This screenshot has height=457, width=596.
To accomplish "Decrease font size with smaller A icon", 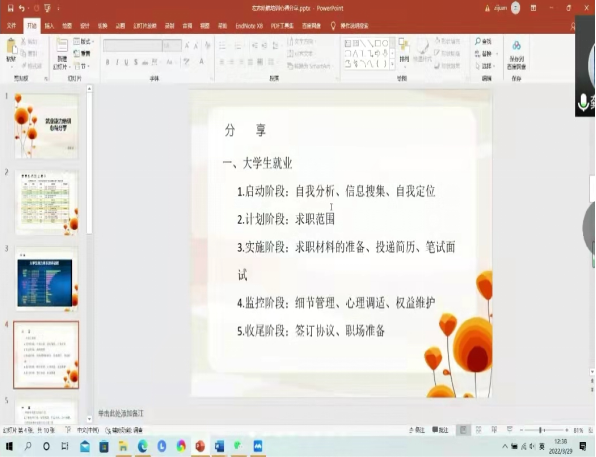I will (x=196, y=46).
